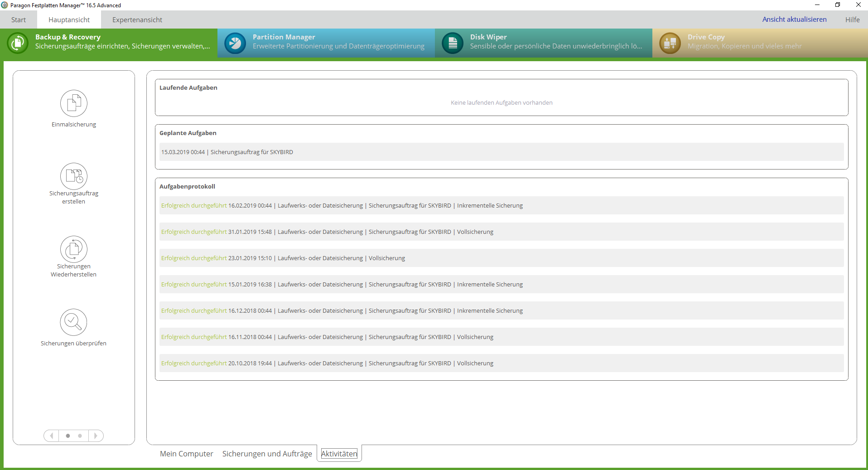Click the Sicherungen Wiederherstellen icon

point(74,249)
